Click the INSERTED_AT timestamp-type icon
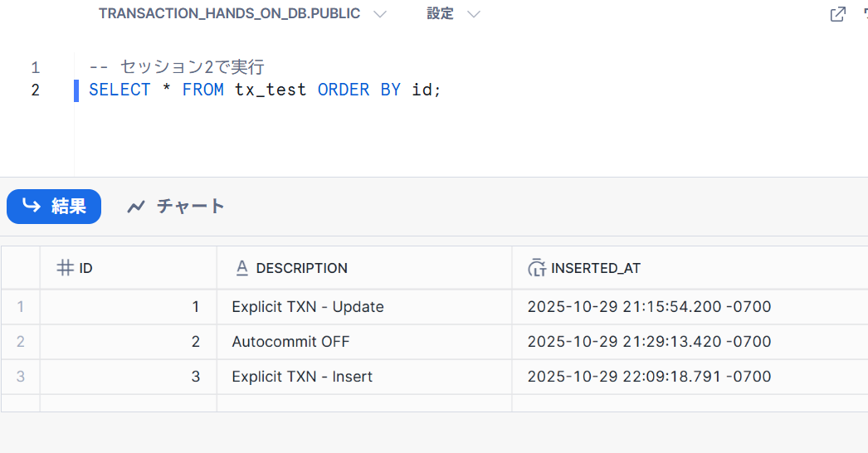This screenshot has height=453, width=868. (x=537, y=268)
